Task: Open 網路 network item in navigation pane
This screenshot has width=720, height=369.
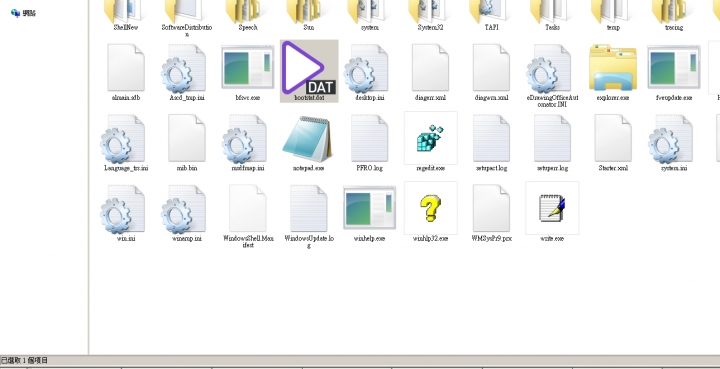Action: click(x=23, y=13)
